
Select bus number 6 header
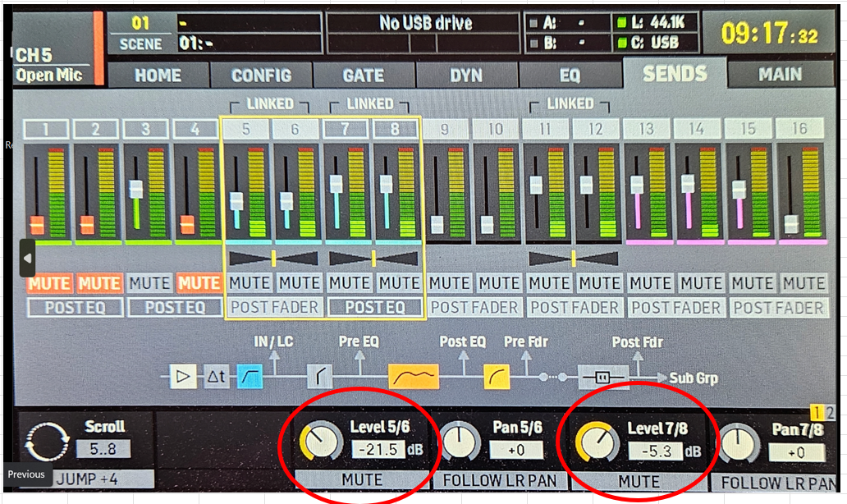tap(295, 129)
